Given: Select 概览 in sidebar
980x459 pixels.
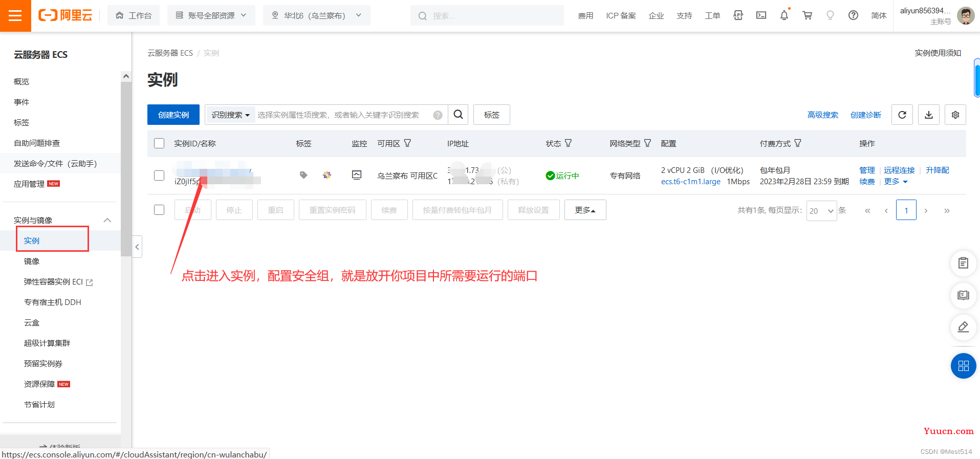Looking at the screenshot, I should coord(21,81).
